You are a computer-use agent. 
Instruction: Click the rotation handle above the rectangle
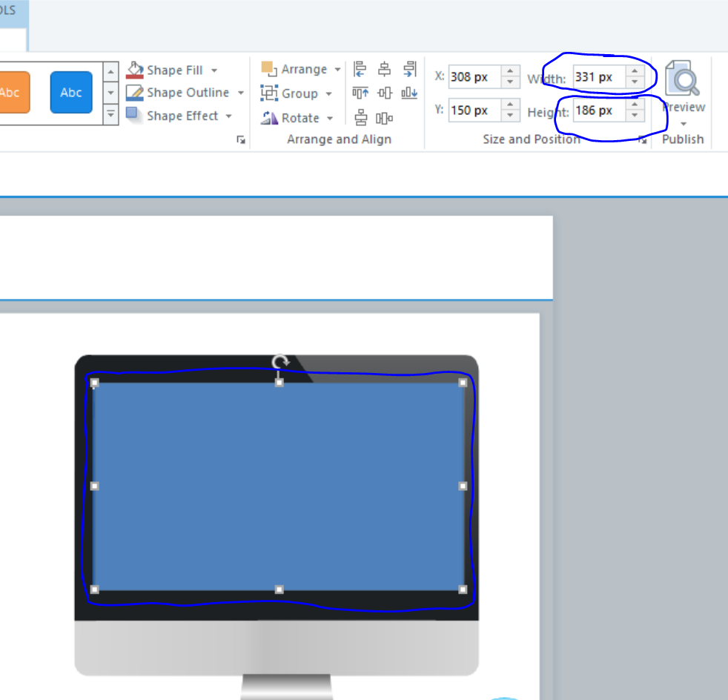pos(280,361)
